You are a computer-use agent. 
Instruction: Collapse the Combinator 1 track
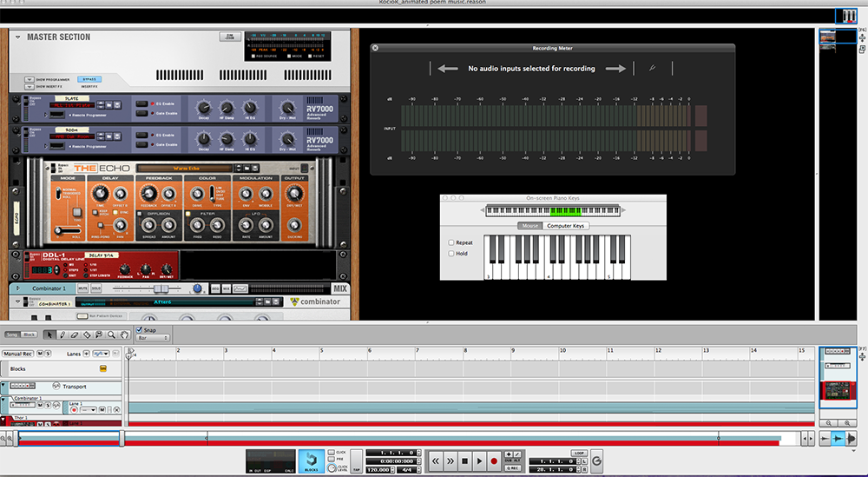pyautogui.click(x=3, y=400)
